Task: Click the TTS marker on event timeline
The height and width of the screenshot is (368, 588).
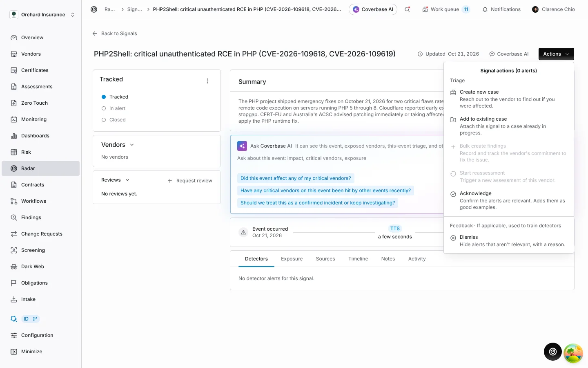Action: [395, 229]
